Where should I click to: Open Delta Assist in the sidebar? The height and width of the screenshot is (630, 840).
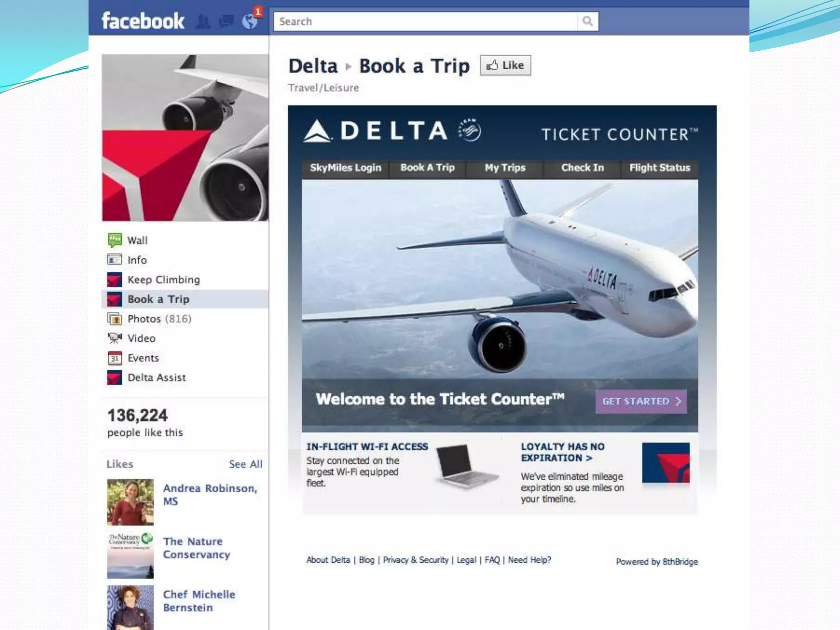157,377
